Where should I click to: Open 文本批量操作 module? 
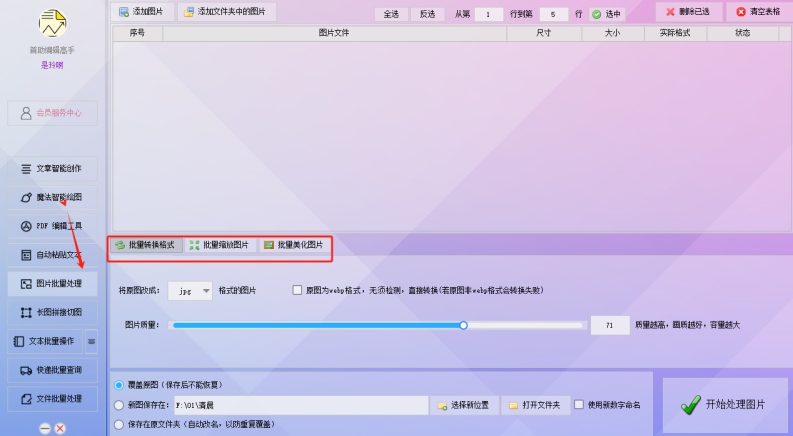tap(46, 341)
